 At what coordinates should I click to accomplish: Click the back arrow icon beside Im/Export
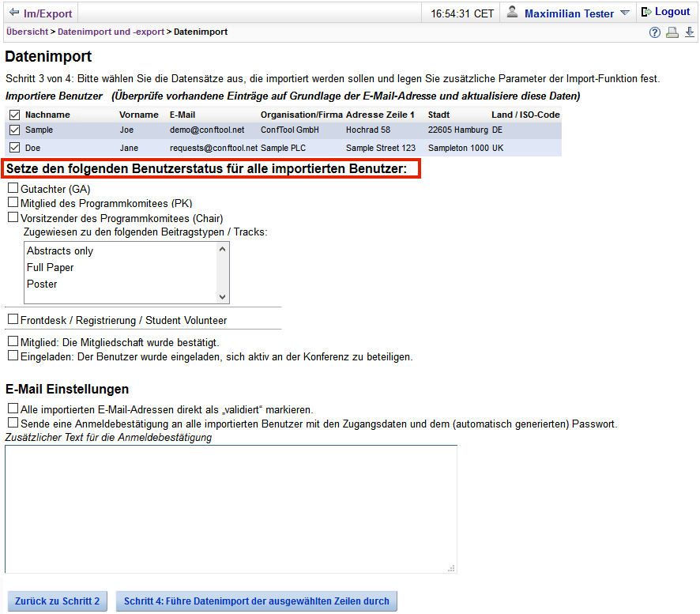pyautogui.click(x=14, y=13)
